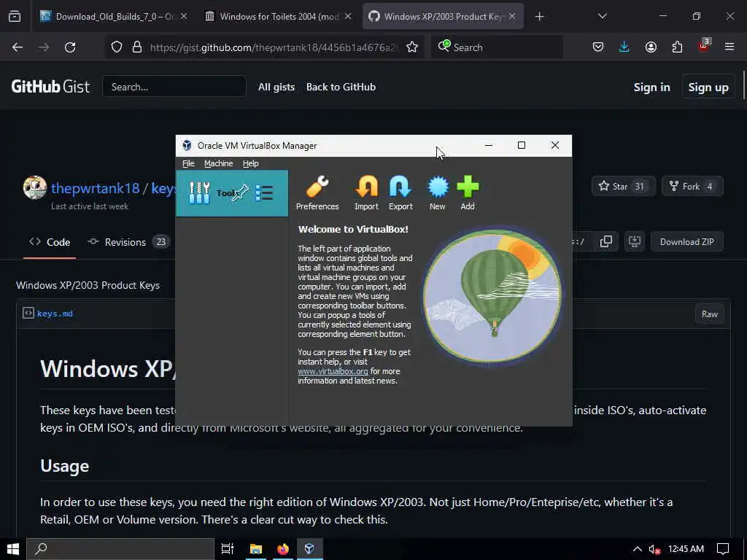
Task: Open File Explorer from taskbar
Action: pos(256,549)
